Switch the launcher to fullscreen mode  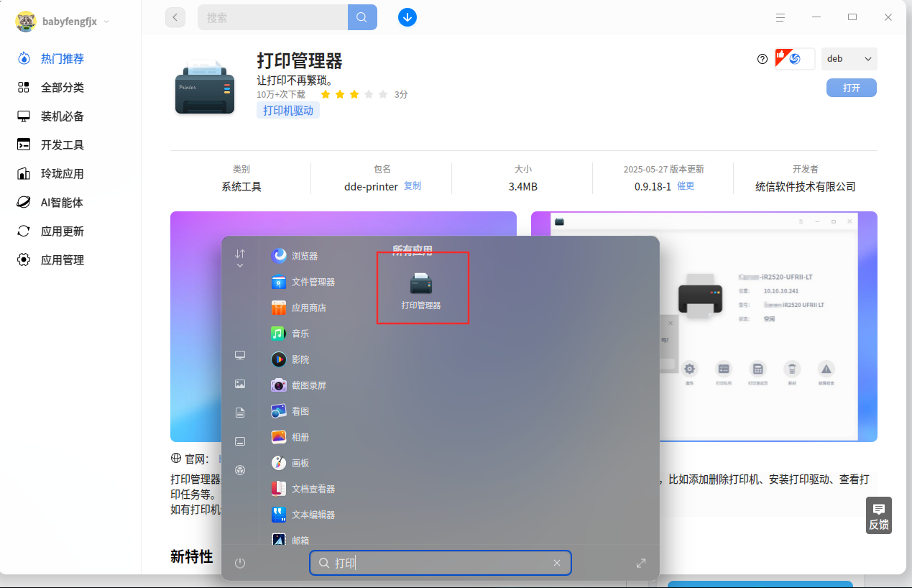641,563
